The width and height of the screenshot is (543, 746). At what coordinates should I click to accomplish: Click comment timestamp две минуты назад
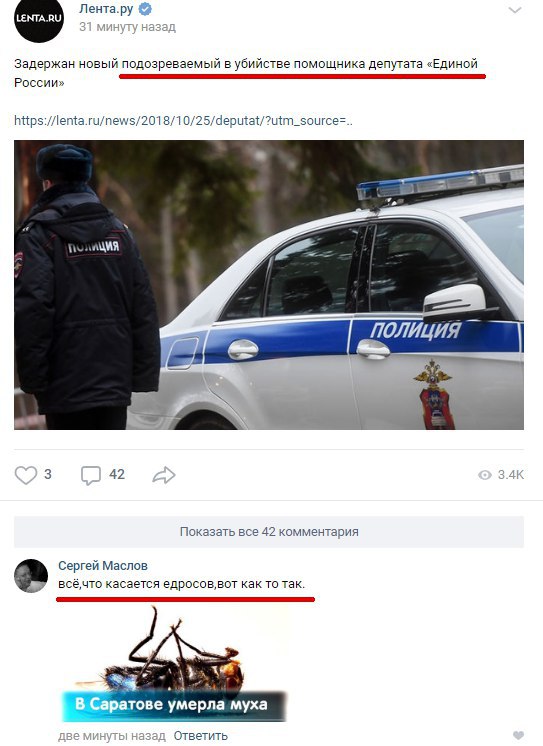[x=112, y=736]
